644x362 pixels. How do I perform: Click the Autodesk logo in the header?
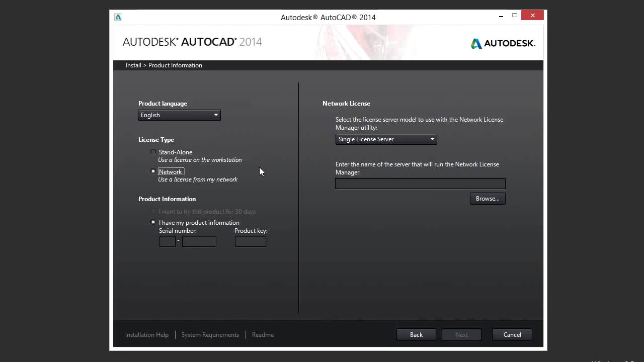tap(503, 44)
